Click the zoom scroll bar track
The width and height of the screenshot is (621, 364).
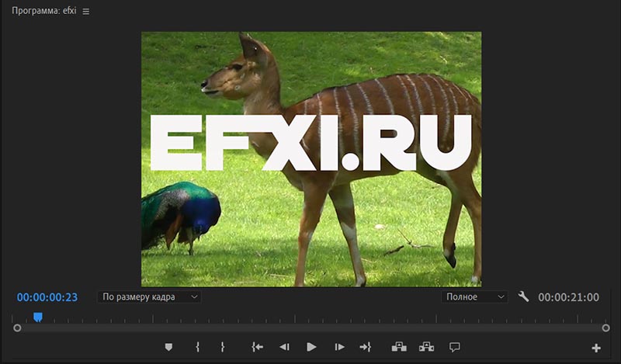point(311,328)
